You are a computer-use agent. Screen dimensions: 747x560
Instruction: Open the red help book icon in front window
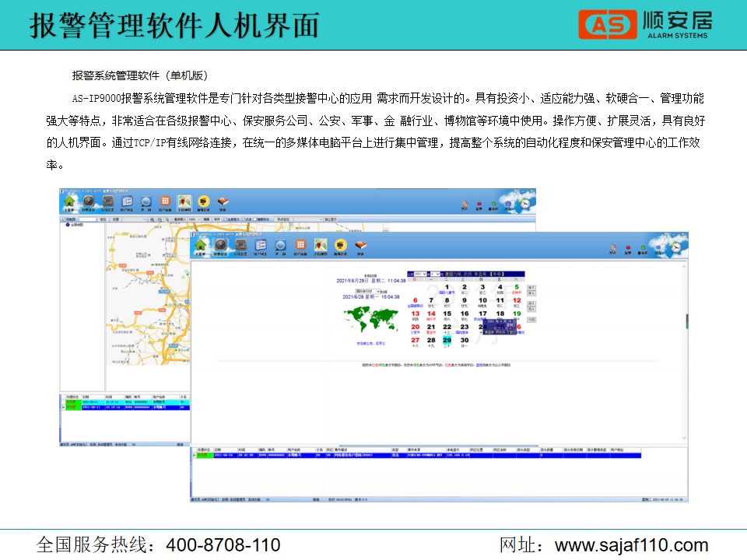coord(359,247)
